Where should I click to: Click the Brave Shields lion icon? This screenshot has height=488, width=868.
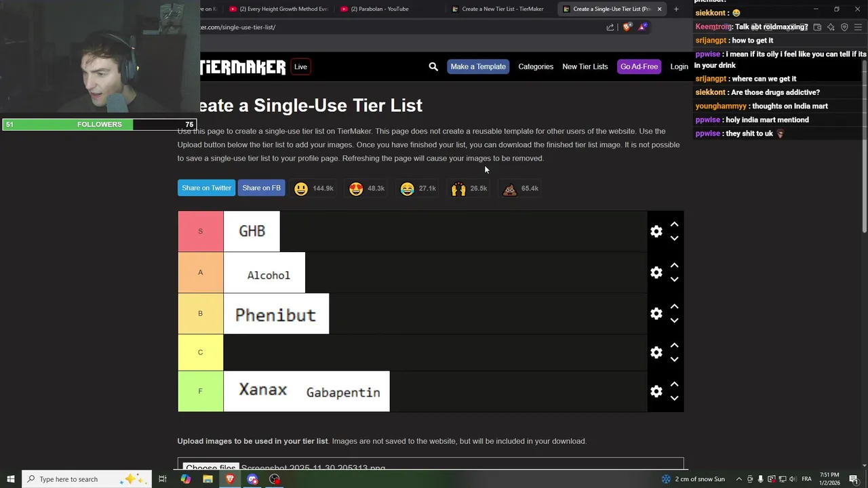point(627,27)
